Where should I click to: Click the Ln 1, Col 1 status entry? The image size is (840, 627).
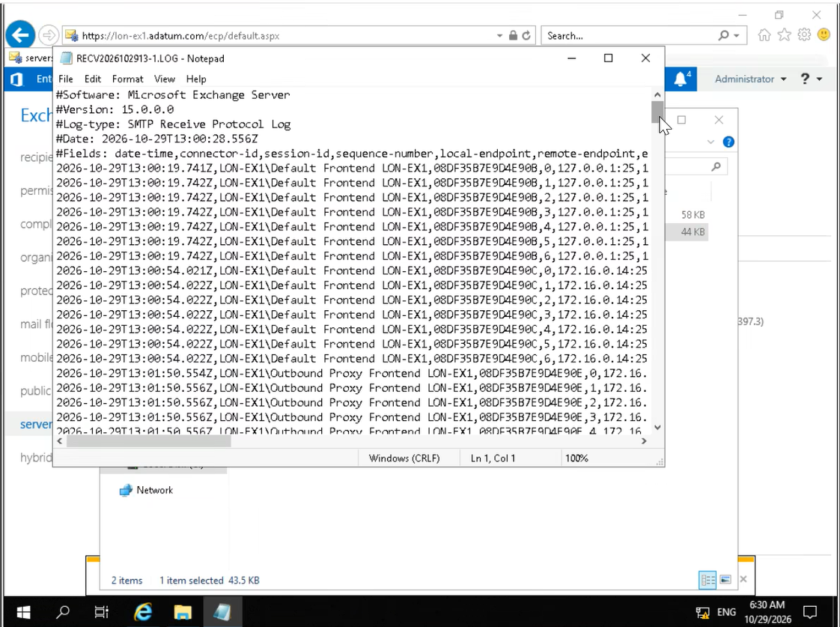(493, 458)
